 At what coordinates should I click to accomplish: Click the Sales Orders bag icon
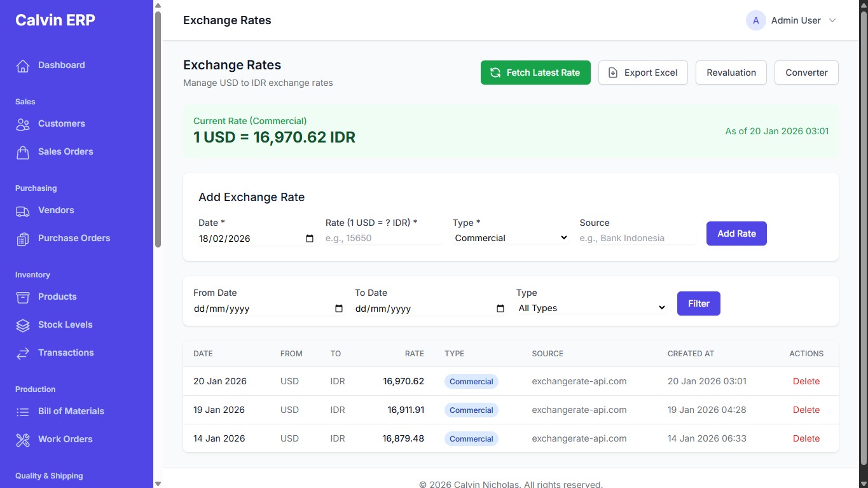click(23, 152)
